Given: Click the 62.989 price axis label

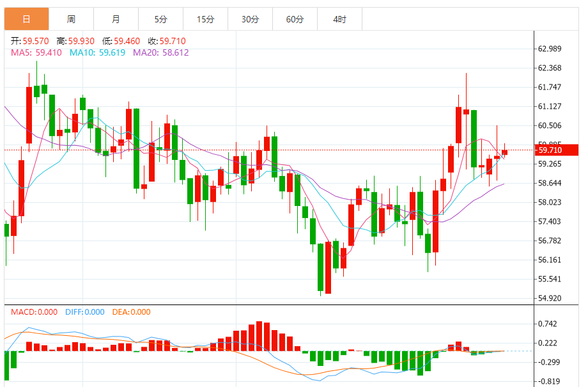Looking at the screenshot, I should (550, 49).
